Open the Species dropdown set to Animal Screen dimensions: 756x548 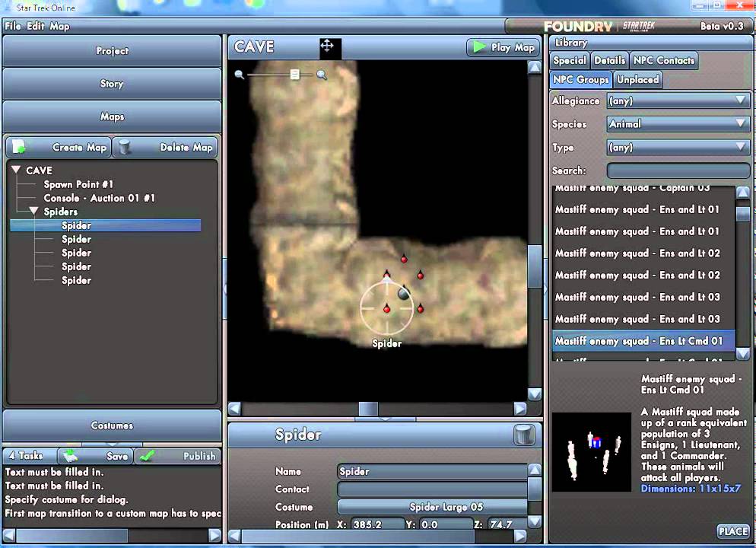click(x=678, y=123)
